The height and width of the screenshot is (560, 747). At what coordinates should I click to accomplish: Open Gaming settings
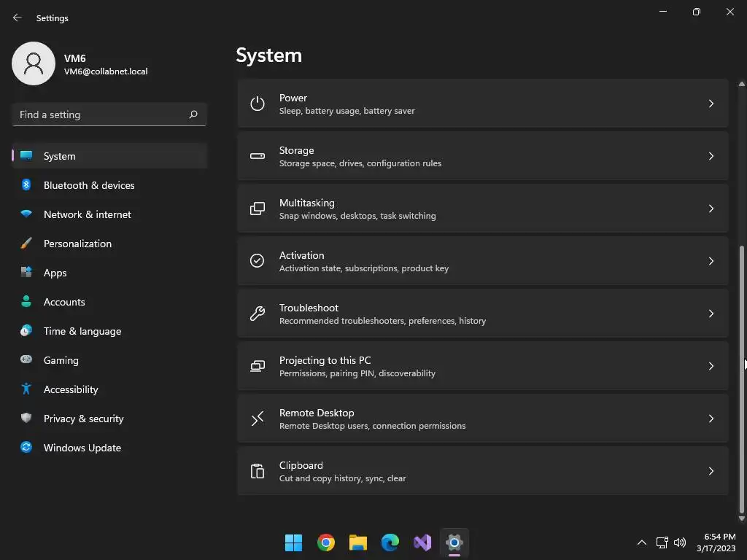[x=109, y=360]
